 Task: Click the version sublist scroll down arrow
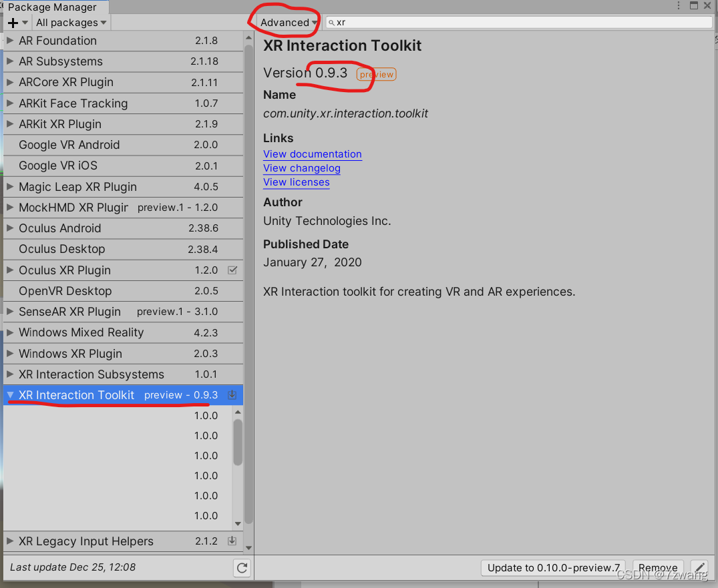238,523
